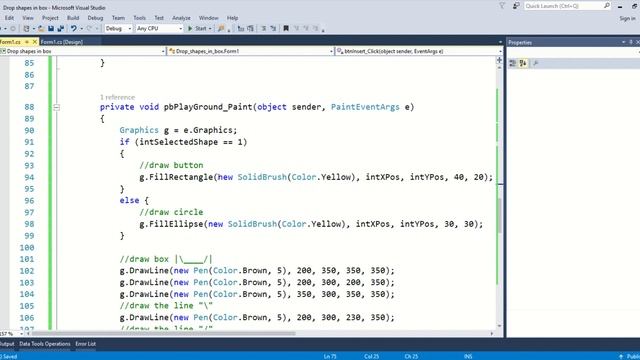Screen dimensions: 640x360
Task: Open the Output tab at the bottom
Action: tap(7, 344)
